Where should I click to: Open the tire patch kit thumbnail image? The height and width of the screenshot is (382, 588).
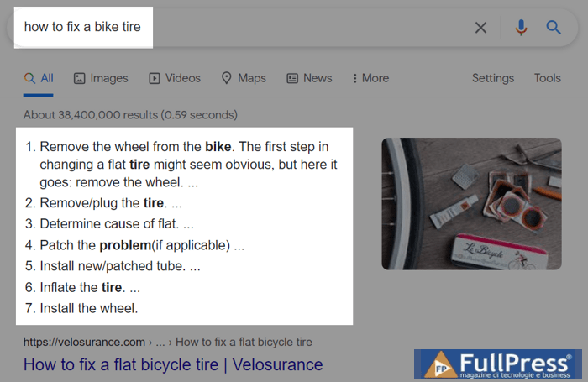[471, 203]
